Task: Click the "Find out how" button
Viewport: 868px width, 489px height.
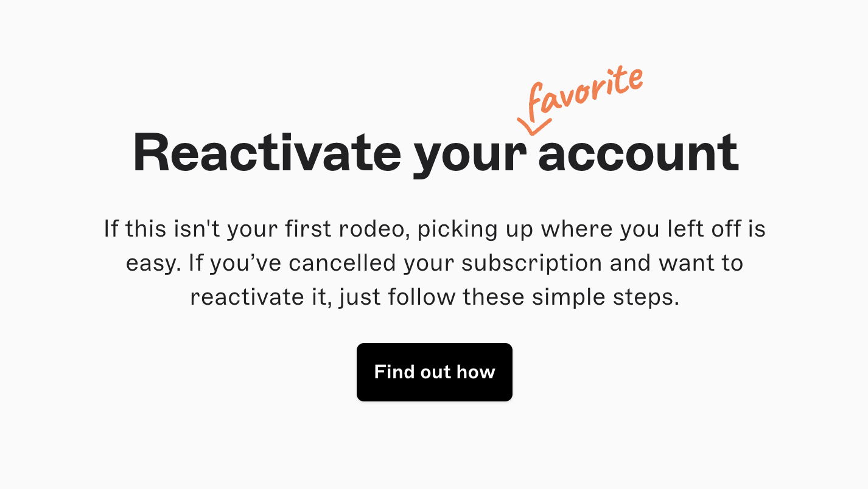Action: 434,372
